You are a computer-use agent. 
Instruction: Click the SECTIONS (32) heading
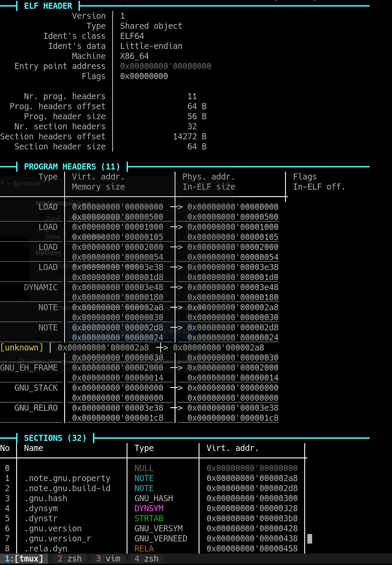click(55, 438)
